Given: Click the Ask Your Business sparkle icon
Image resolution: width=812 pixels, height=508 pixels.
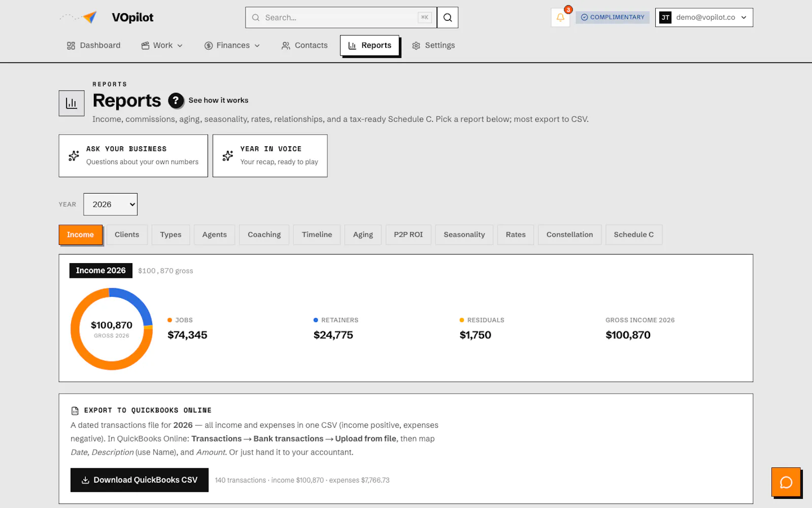Looking at the screenshot, I should (x=74, y=155).
